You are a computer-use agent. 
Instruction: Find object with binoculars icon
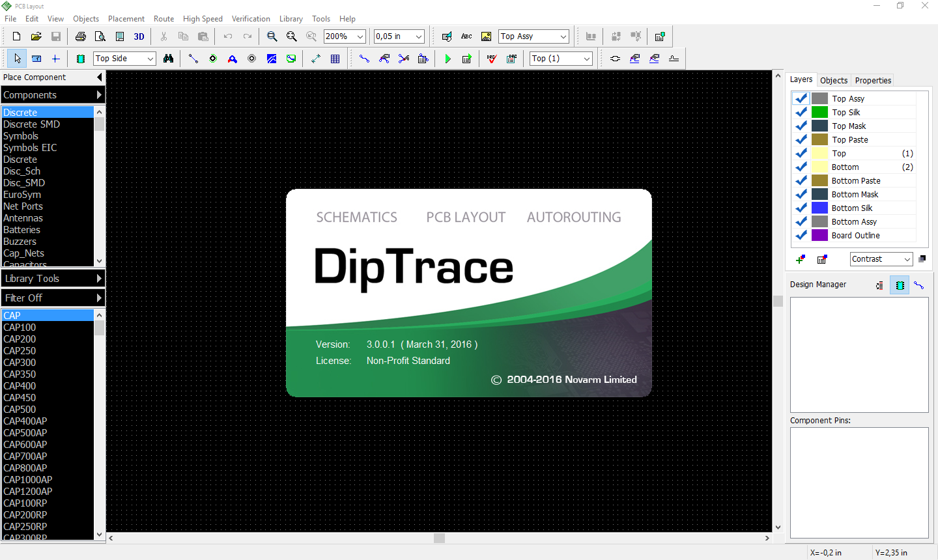pyautogui.click(x=169, y=59)
